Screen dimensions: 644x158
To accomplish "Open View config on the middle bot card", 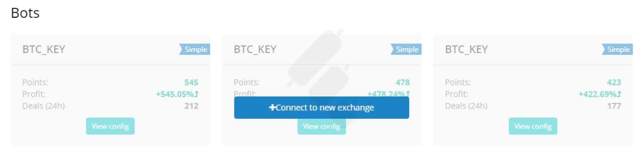I will click(x=321, y=127).
